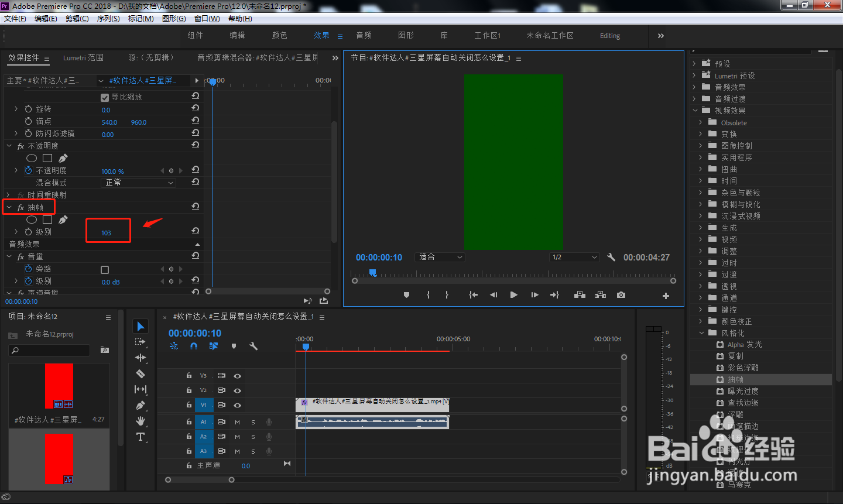The width and height of the screenshot is (843, 504).
Task: Step forward one frame in program monitor
Action: [534, 295]
